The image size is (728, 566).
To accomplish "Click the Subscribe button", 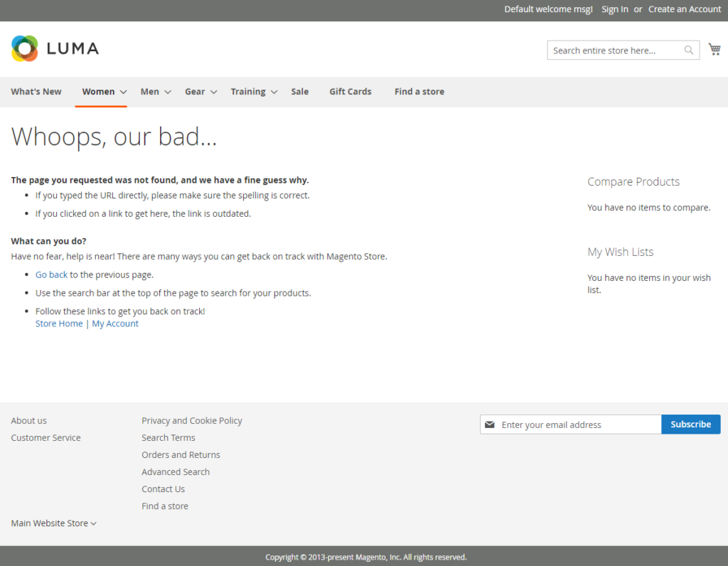I will pos(690,424).
